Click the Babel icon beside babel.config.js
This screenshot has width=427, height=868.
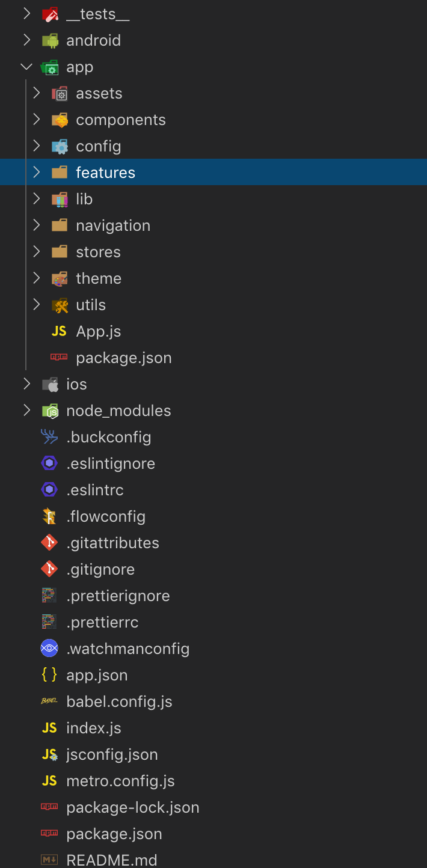[x=49, y=701]
